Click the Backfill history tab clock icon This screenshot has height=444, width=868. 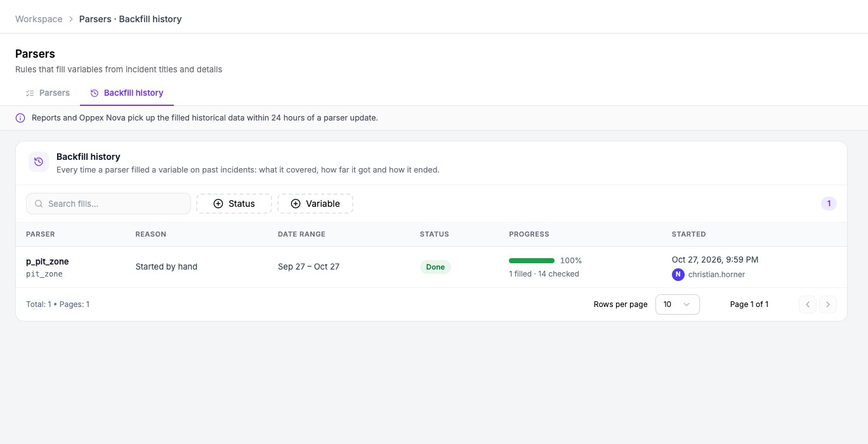95,93
